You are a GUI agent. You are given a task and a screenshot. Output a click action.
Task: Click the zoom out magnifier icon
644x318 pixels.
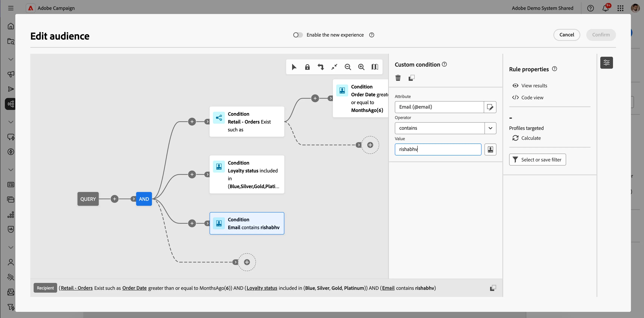(348, 67)
